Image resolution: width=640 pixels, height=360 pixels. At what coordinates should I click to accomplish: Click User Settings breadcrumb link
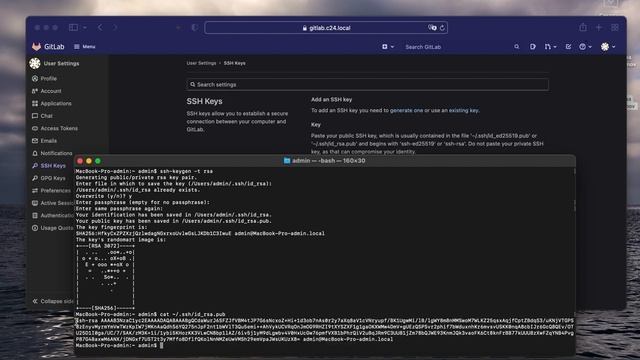(x=201, y=63)
